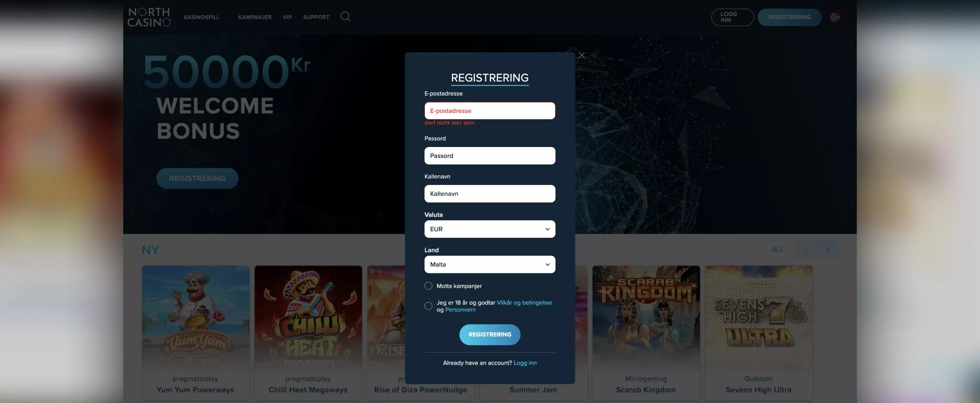Submit the form with Registrering button
The width and height of the screenshot is (980, 403).
(490, 335)
